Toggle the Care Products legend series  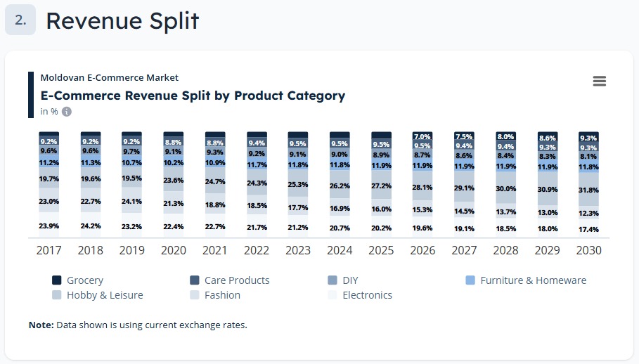[x=236, y=280]
